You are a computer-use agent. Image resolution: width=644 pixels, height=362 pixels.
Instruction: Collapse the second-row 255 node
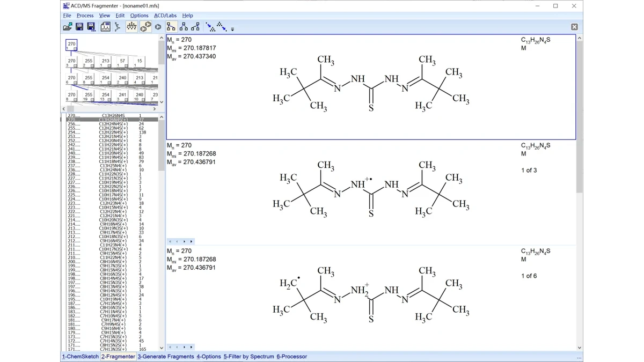tap(92, 66)
